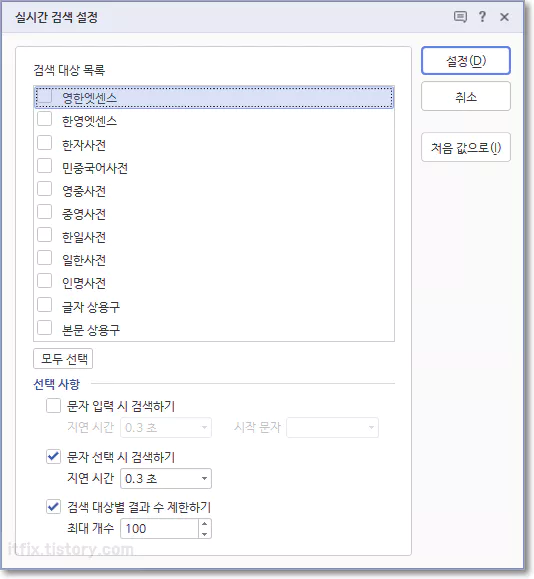This screenshot has width=534, height=579.
Task: Reset with the 처음 값으로 button
Action: click(x=466, y=148)
